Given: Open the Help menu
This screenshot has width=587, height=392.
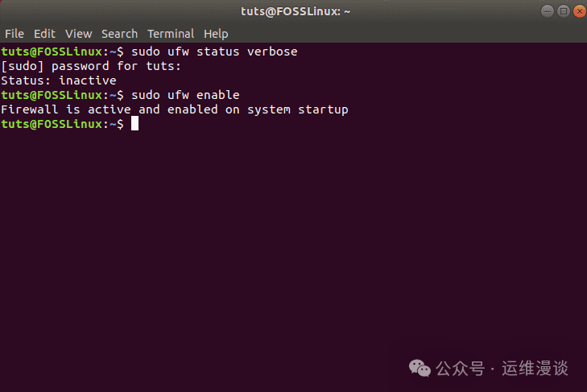Looking at the screenshot, I should [216, 34].
